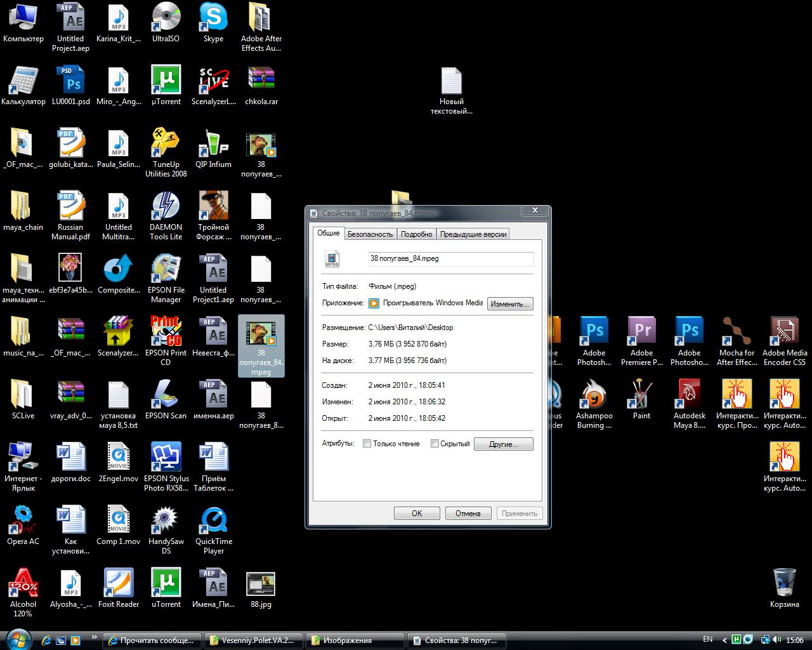
Task: Select the Foxit Reader shortcut
Action: tap(118, 588)
